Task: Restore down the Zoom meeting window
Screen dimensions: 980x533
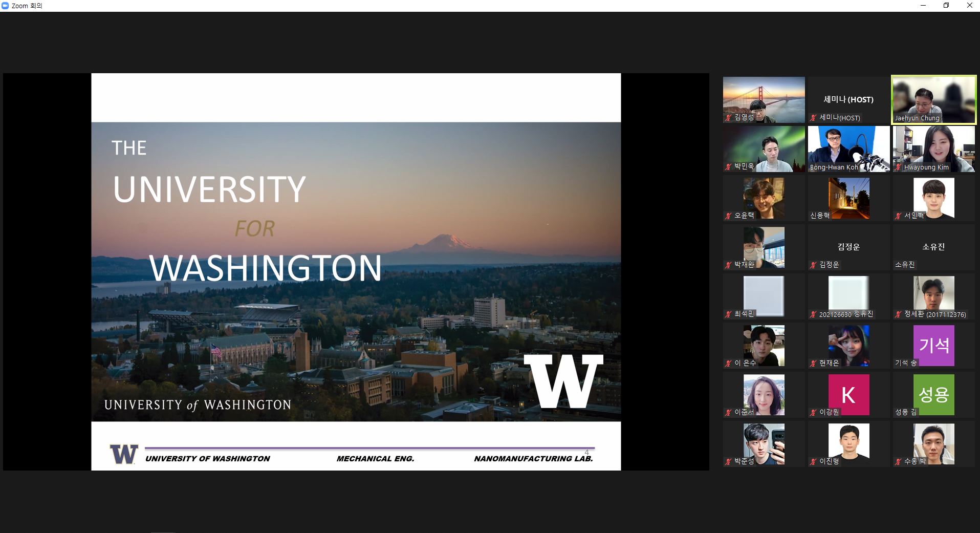Action: [946, 6]
